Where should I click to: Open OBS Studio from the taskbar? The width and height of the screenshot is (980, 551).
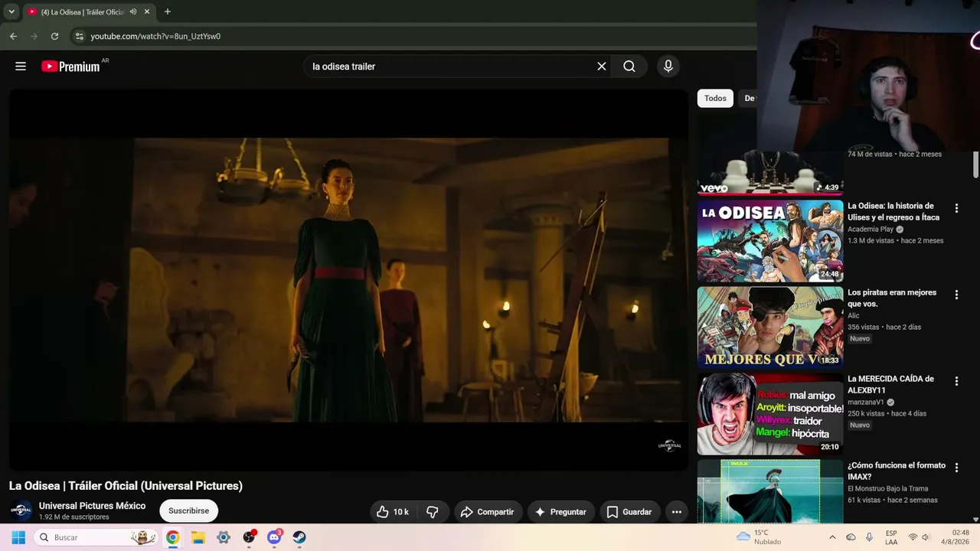click(x=249, y=537)
